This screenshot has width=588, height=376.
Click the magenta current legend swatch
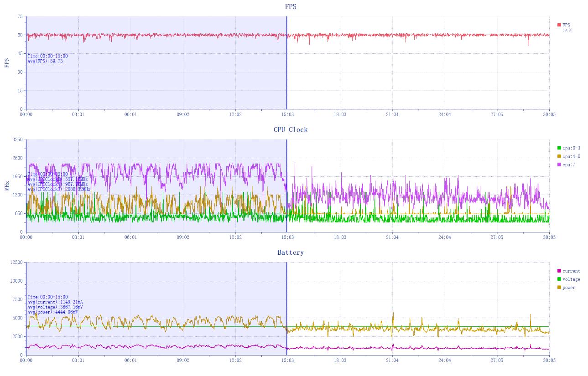point(559,271)
